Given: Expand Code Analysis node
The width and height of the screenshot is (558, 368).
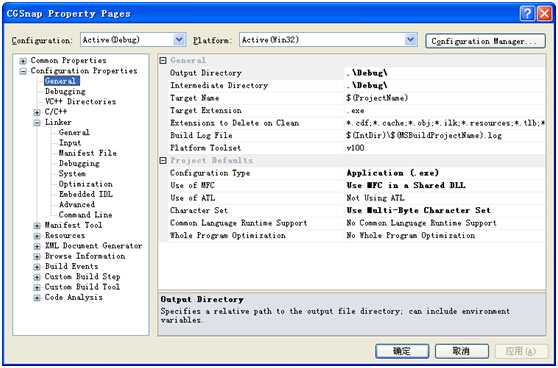Looking at the screenshot, I should (x=37, y=298).
